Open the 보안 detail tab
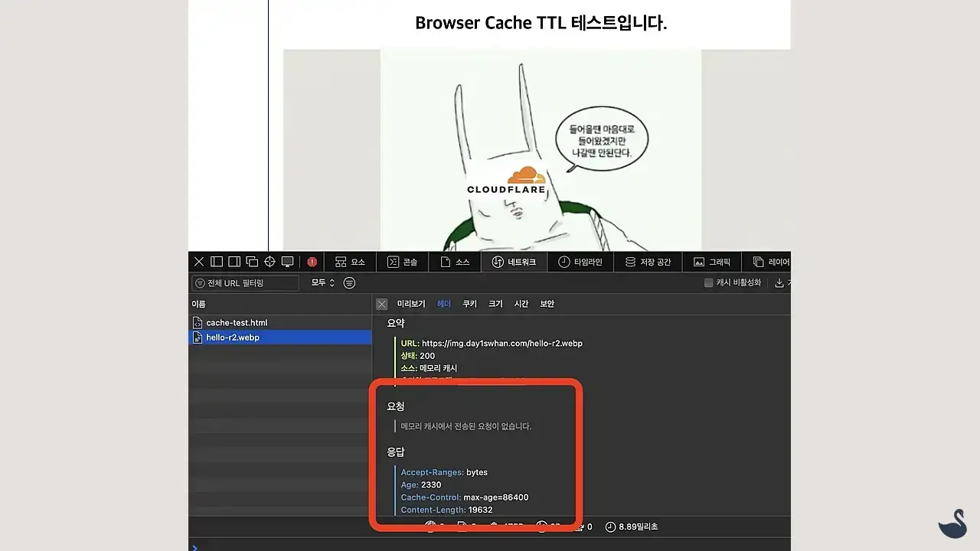The width and height of the screenshot is (980, 551). coord(547,304)
